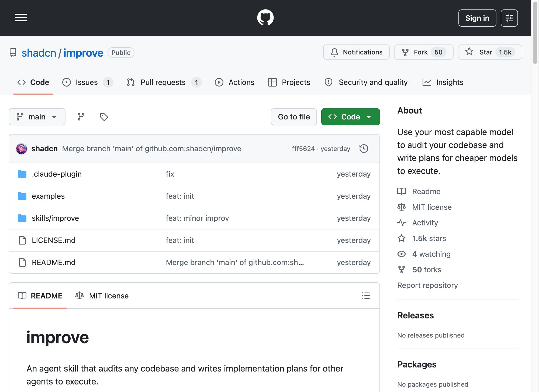
Task: Click the fork icon beside 50 forks
Action: 402,270
